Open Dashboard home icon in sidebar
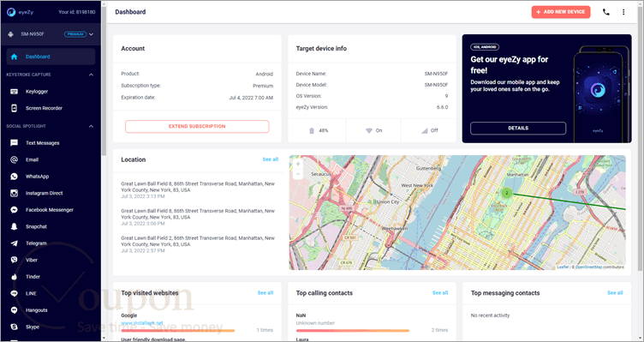 pos(14,57)
